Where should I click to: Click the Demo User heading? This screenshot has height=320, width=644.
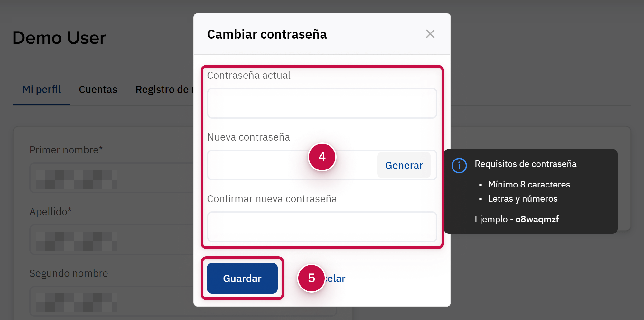tap(59, 38)
